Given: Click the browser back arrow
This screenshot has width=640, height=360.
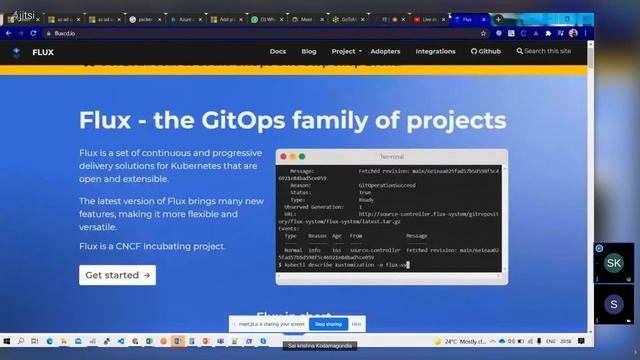Looking at the screenshot, I should click(x=8, y=33).
